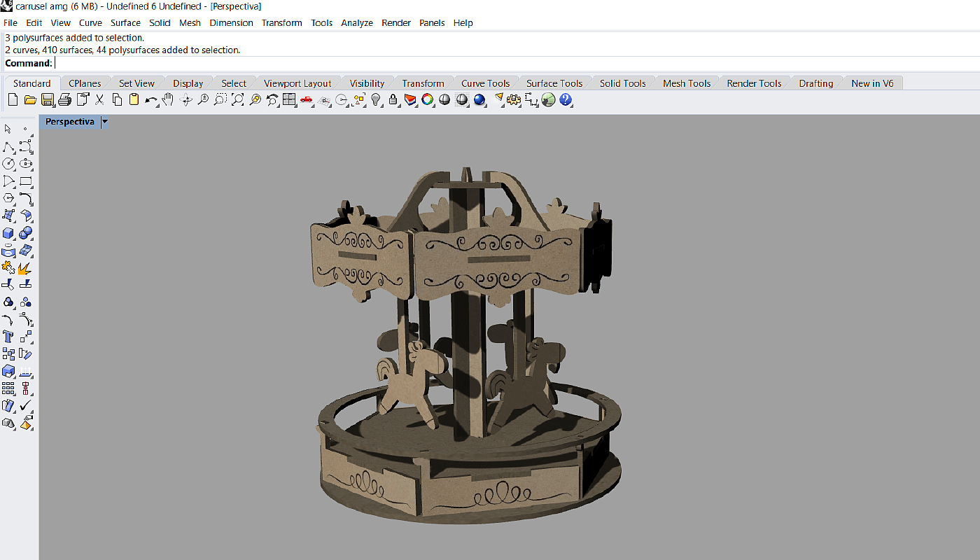
Task: Select the Text object tool
Action: pos(8,337)
